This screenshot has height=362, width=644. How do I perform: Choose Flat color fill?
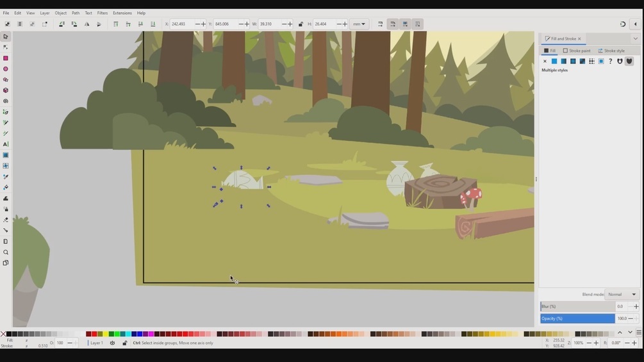(x=554, y=61)
